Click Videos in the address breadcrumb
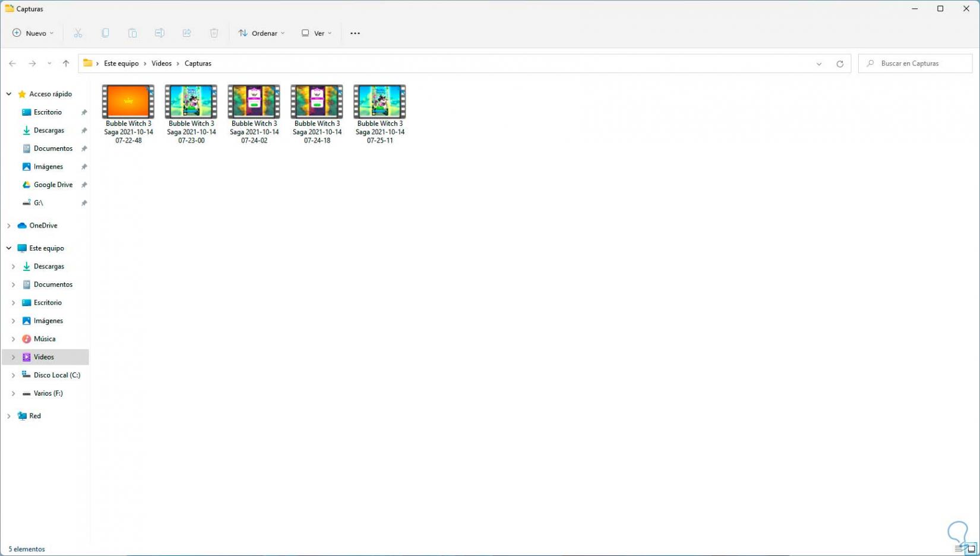The width and height of the screenshot is (980, 556). click(x=162, y=64)
